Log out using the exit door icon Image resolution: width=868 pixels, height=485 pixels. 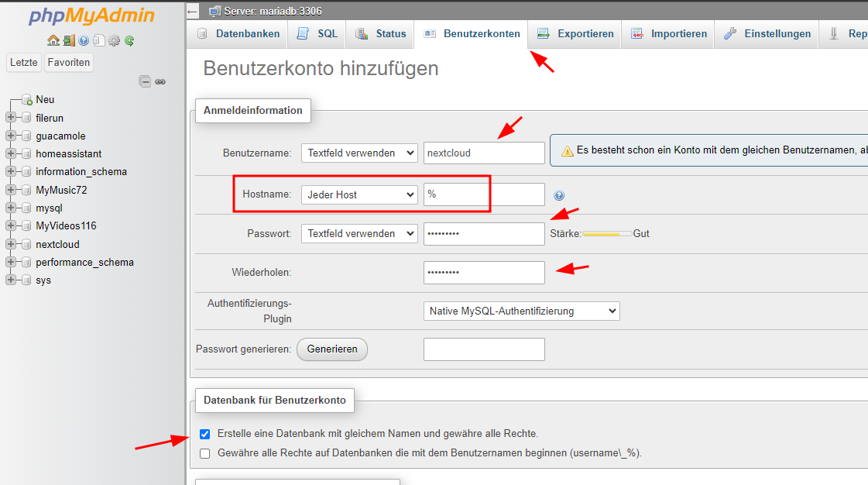tap(69, 40)
